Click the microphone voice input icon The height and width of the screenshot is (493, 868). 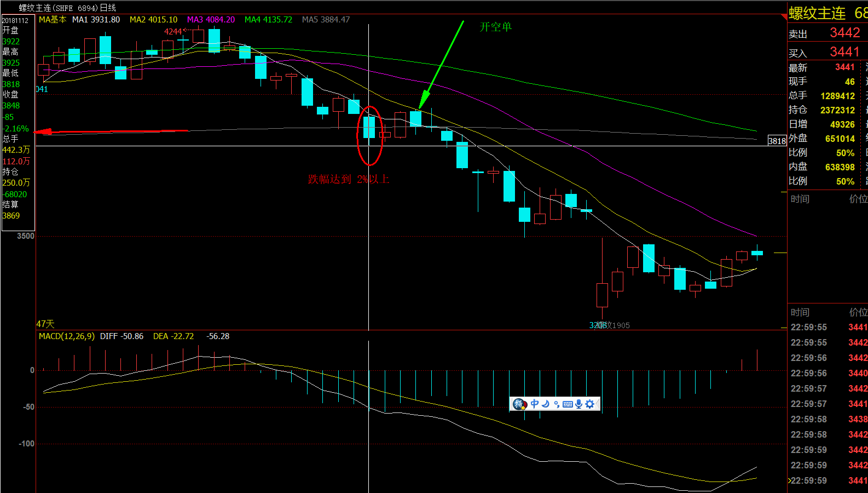pyautogui.click(x=578, y=404)
